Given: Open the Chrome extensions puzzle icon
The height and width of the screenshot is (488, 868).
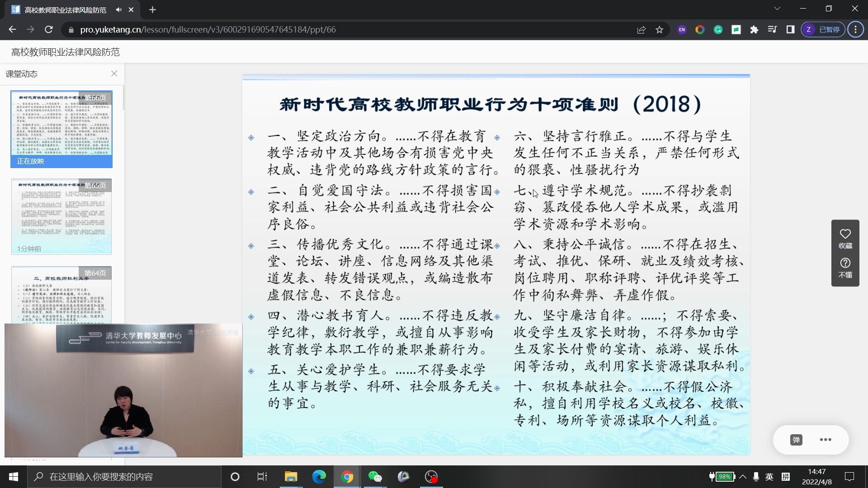Looking at the screenshot, I should pos(754,30).
